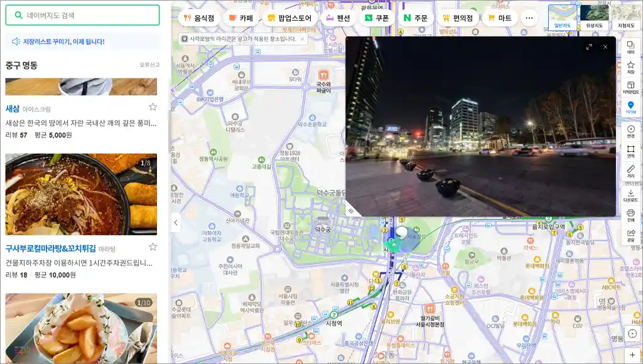The height and width of the screenshot is (364, 643).
Task: Click the 국수와 파골이 restaurant marker
Action: pyautogui.click(x=323, y=75)
